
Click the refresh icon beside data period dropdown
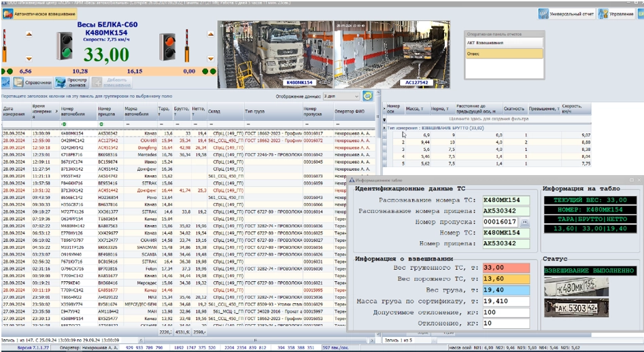coord(368,96)
